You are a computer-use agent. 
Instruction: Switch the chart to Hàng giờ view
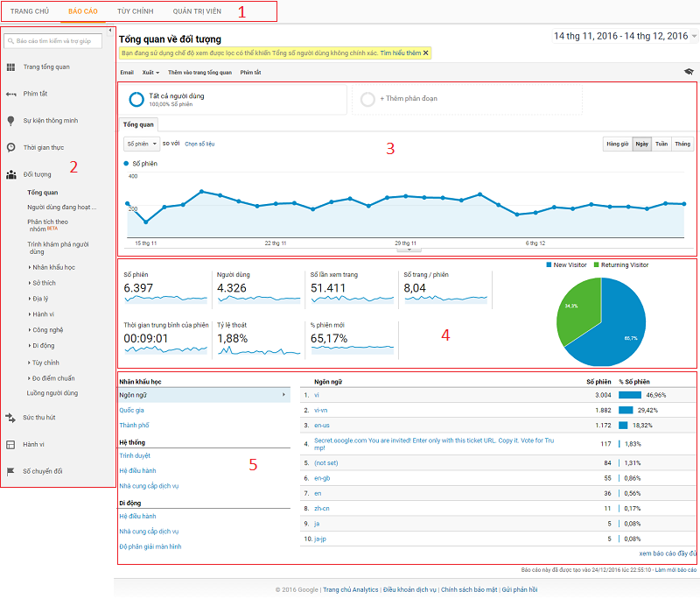[617, 144]
